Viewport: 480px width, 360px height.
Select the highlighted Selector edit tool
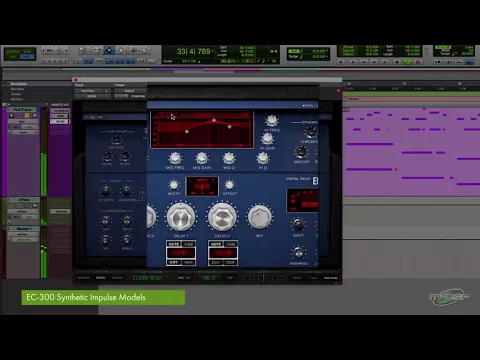coord(109,50)
